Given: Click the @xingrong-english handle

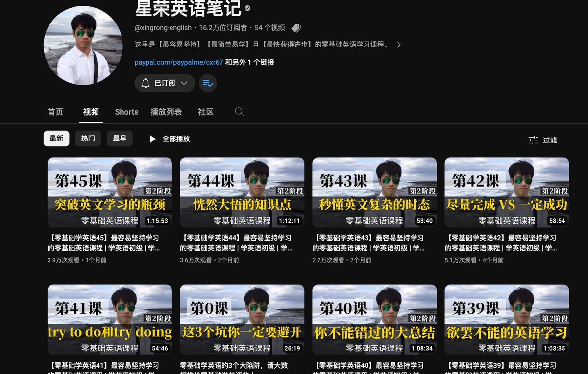Looking at the screenshot, I should (x=164, y=28).
